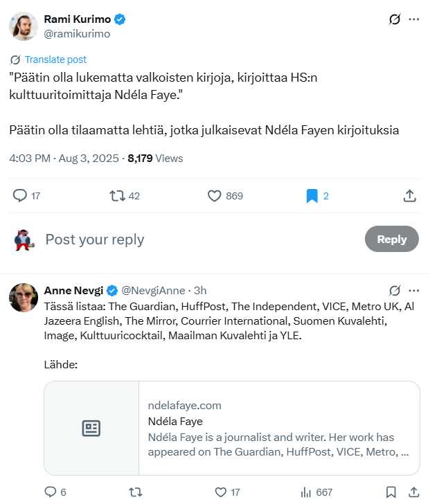Click the reply icon on Rami Kurimo's post
The image size is (430, 504).
click(x=20, y=196)
